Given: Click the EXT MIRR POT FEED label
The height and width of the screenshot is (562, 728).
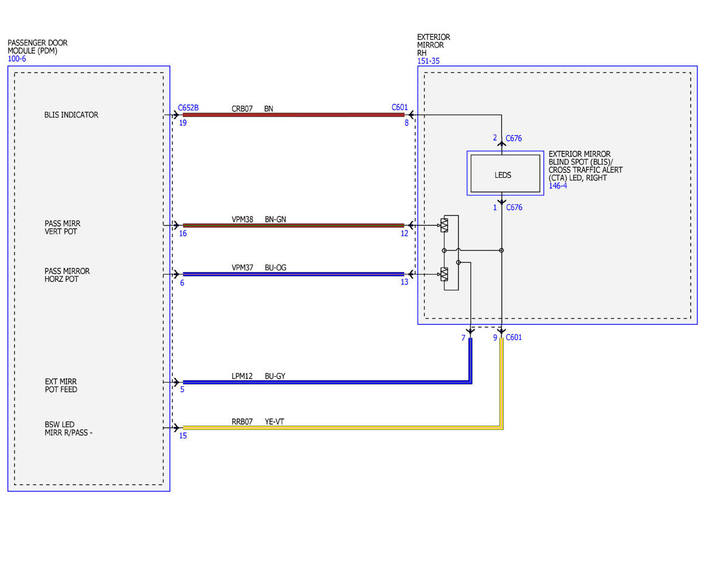Looking at the screenshot, I should tap(61, 386).
